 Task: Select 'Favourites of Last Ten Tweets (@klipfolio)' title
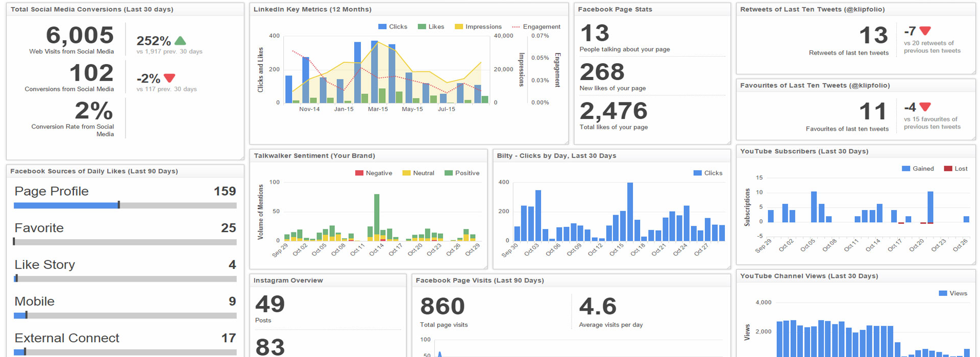point(815,85)
